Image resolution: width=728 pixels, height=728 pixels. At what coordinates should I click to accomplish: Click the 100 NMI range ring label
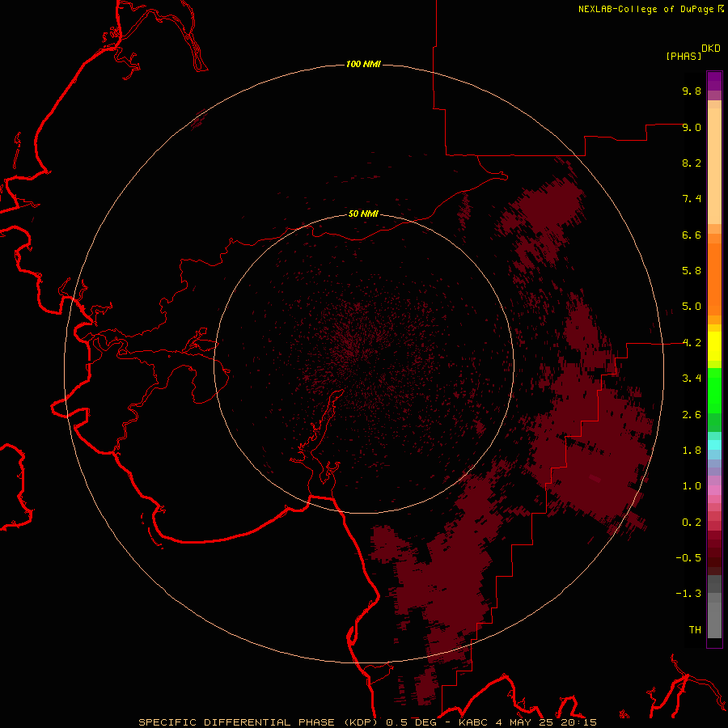point(363,64)
